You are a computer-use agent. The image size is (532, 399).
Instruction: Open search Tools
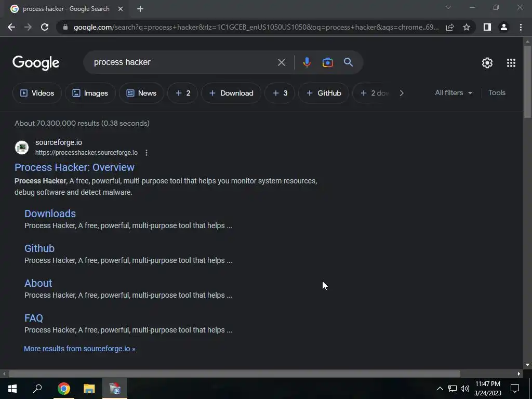[497, 92]
